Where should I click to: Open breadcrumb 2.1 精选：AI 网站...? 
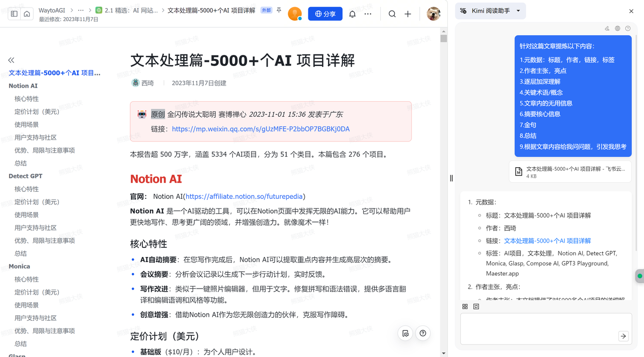[x=131, y=10]
